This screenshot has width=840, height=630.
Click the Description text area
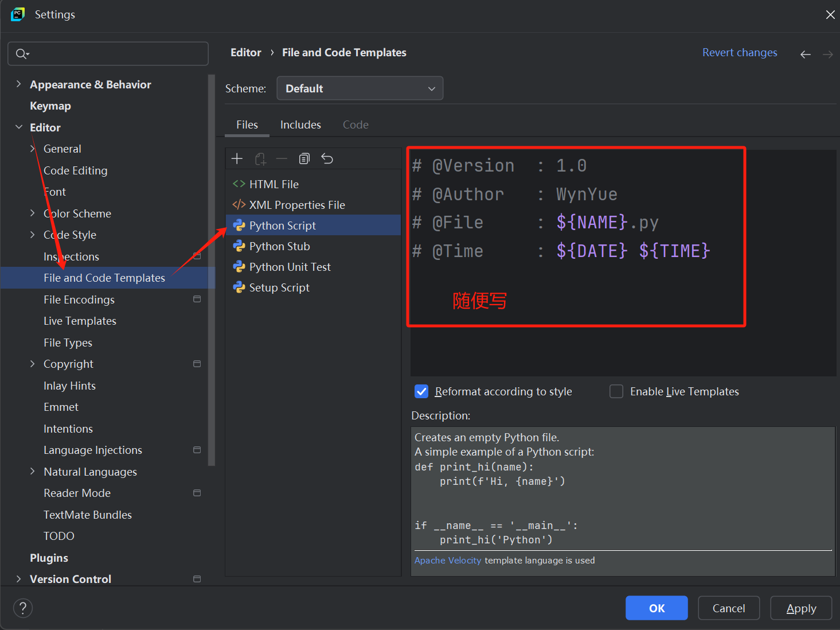click(x=623, y=501)
